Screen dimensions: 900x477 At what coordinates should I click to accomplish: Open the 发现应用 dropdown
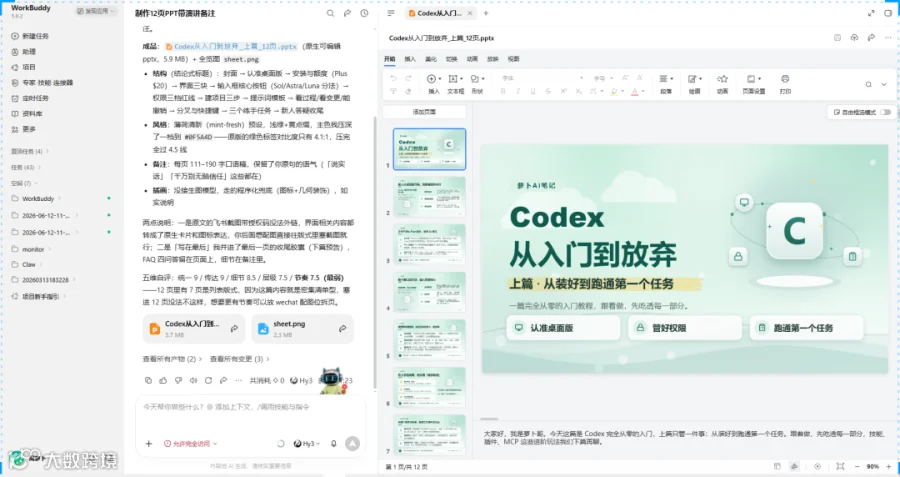(x=95, y=11)
